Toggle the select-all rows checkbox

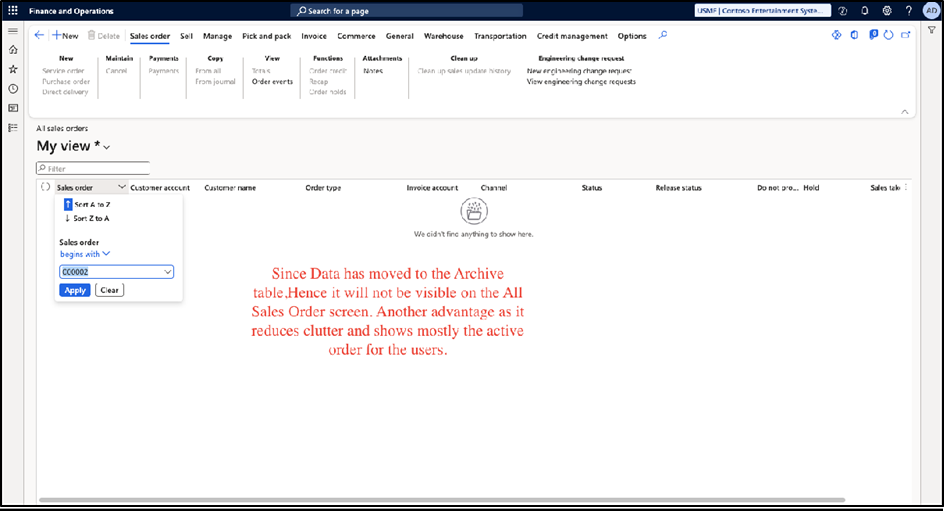46,187
